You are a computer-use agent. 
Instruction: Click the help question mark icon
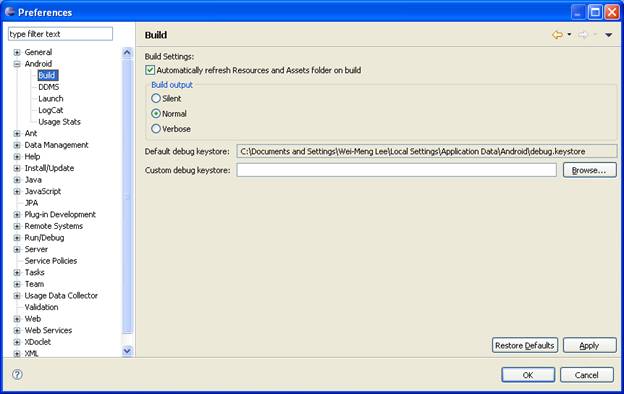(x=17, y=374)
